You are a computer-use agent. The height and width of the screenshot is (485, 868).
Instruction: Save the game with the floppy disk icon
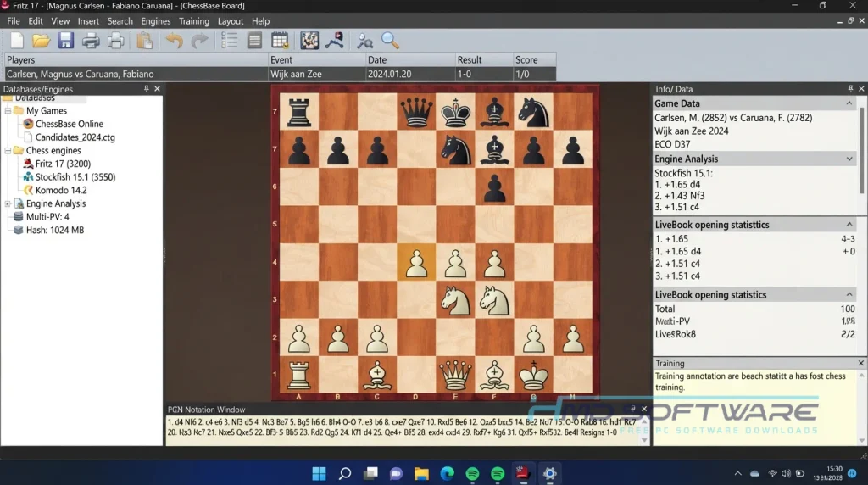pos(65,41)
